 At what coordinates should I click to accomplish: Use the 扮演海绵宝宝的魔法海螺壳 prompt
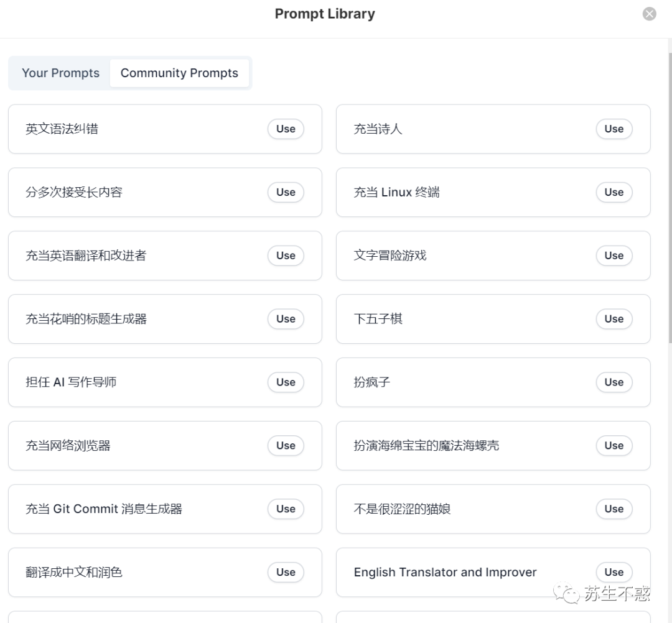coord(614,446)
